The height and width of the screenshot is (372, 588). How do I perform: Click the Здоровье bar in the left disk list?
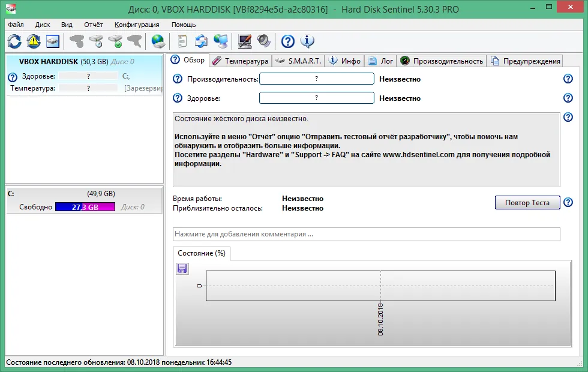tap(89, 76)
